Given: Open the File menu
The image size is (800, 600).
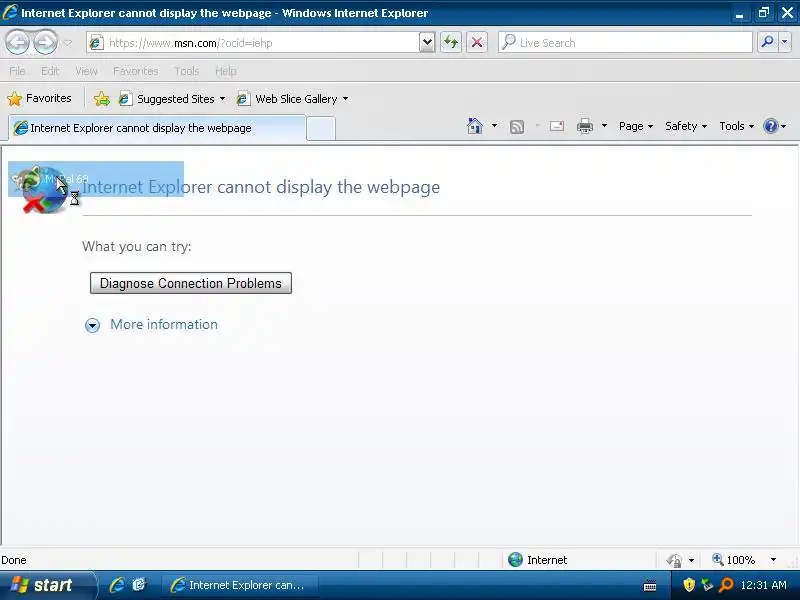Looking at the screenshot, I should tap(17, 71).
